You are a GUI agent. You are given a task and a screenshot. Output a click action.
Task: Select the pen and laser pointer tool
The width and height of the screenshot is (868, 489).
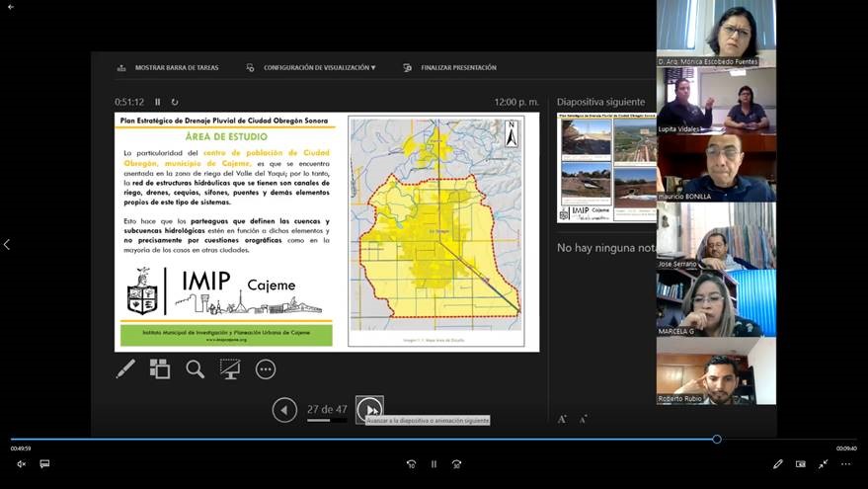[x=125, y=368]
